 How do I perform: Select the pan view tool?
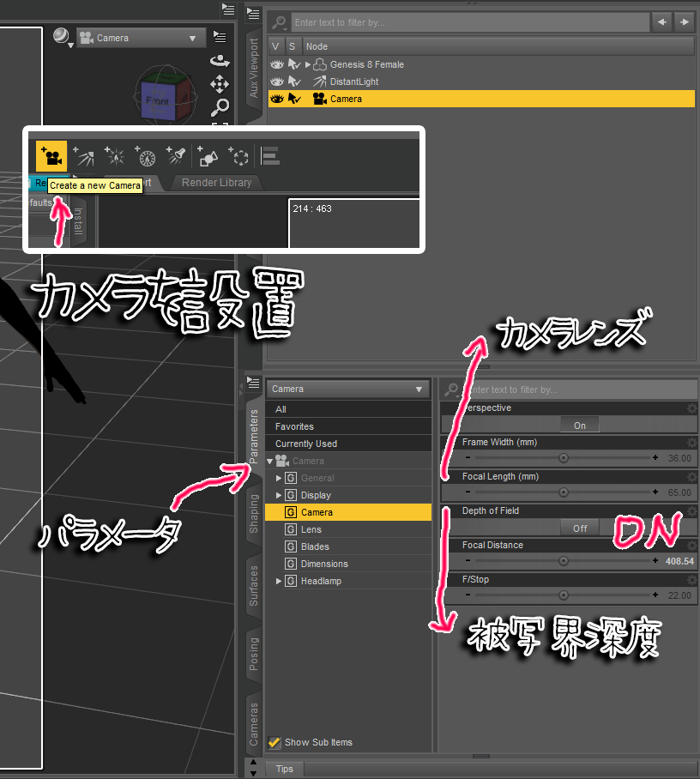220,84
